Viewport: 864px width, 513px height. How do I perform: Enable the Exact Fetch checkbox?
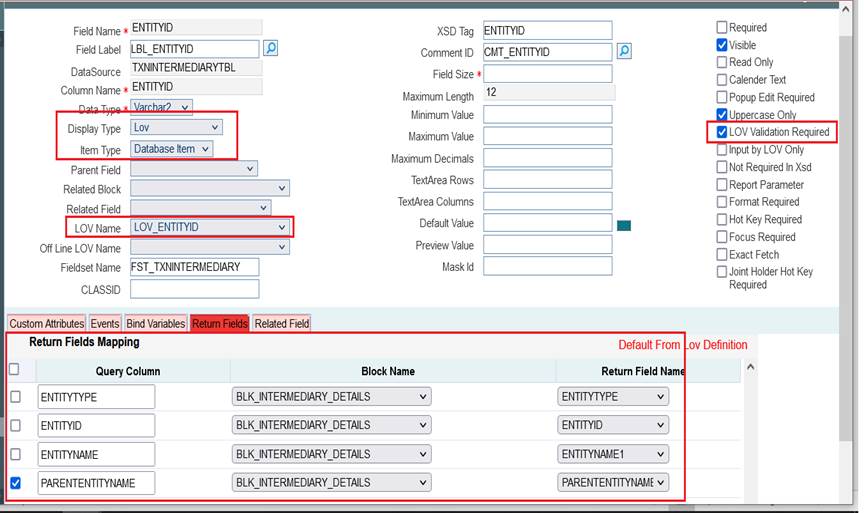[x=722, y=255]
